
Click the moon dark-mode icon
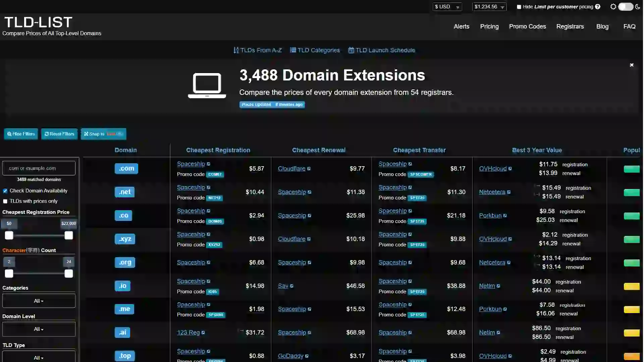pyautogui.click(x=638, y=7)
